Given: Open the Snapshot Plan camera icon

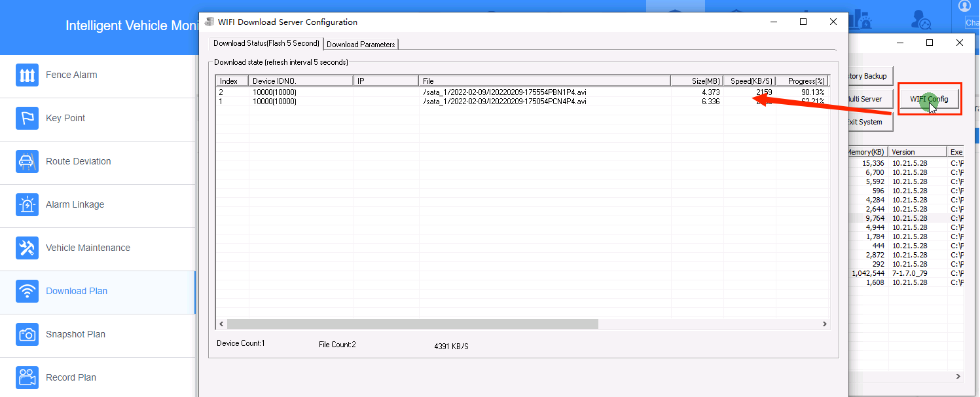Looking at the screenshot, I should (x=27, y=334).
